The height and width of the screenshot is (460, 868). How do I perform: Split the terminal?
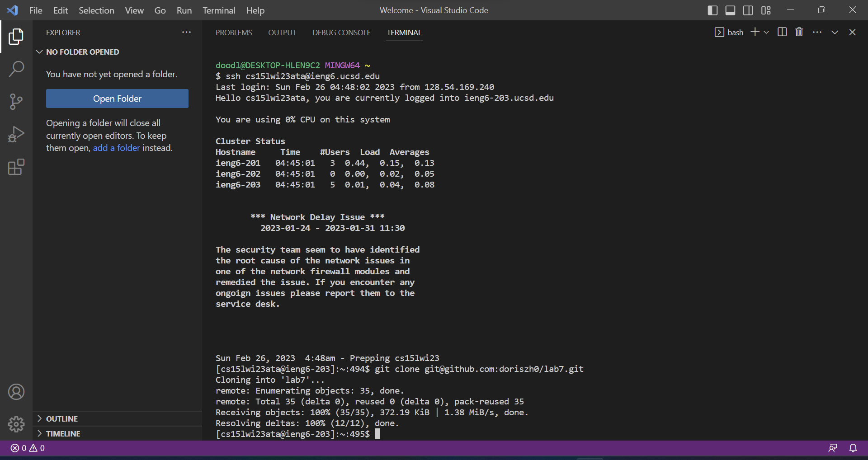(x=782, y=32)
